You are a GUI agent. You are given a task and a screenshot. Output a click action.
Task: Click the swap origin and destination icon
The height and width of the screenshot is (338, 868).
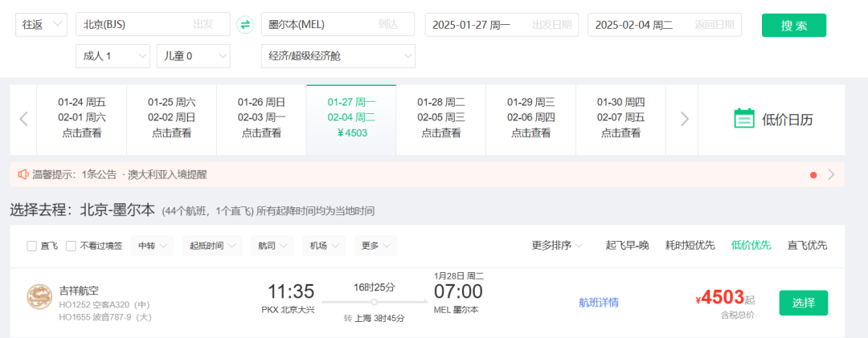point(245,25)
